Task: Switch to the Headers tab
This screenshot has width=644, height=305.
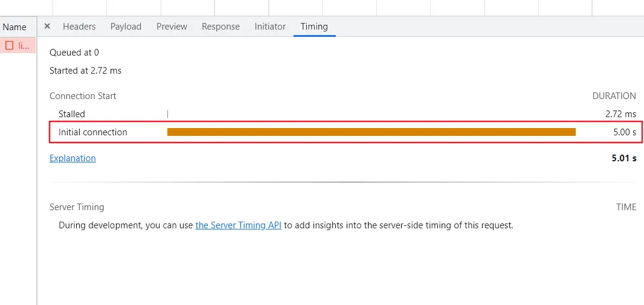Action: (79, 27)
